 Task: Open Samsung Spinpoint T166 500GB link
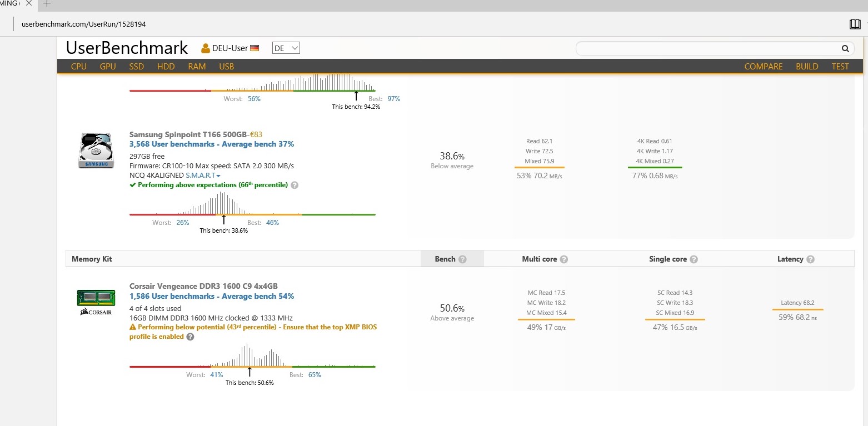(188, 134)
